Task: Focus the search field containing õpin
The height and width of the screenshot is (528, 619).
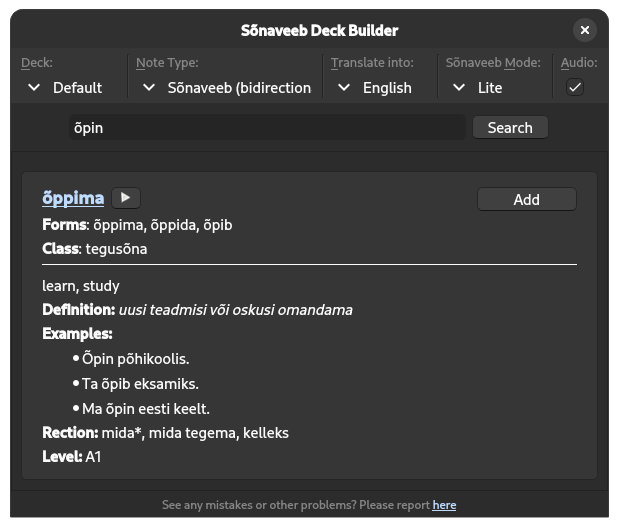Action: click(267, 128)
